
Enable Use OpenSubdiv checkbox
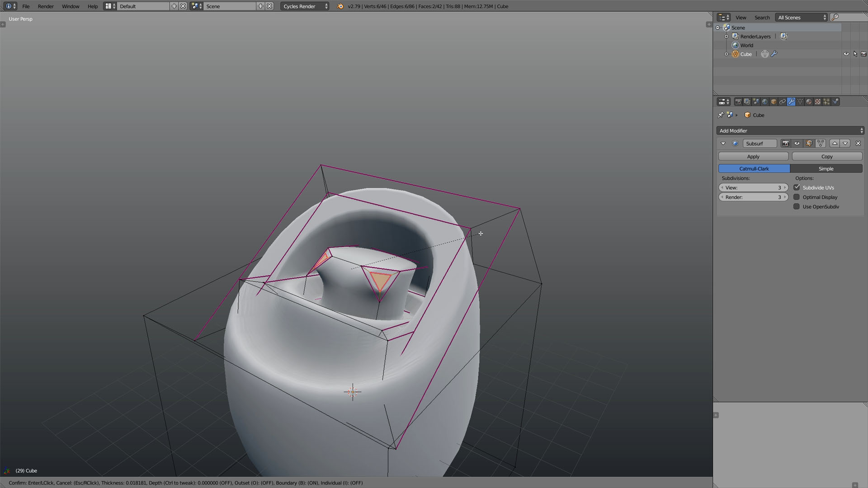click(797, 206)
